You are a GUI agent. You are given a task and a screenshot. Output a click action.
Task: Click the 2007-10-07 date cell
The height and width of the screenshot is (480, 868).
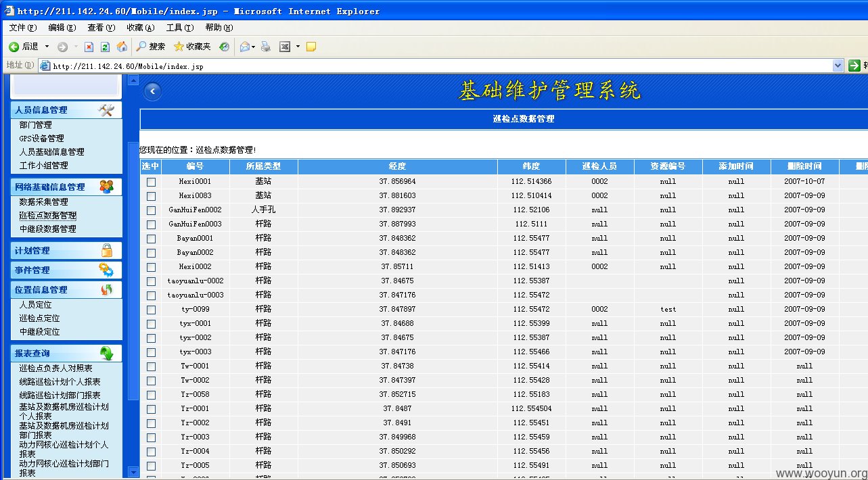804,182
